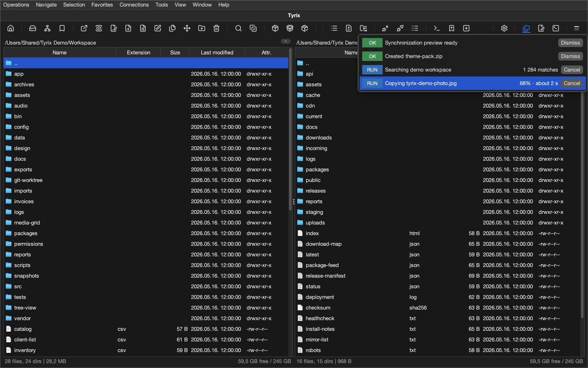The width and height of the screenshot is (588, 368).
Task: Click the stacked checkmark selection icon
Action: tap(253, 28)
